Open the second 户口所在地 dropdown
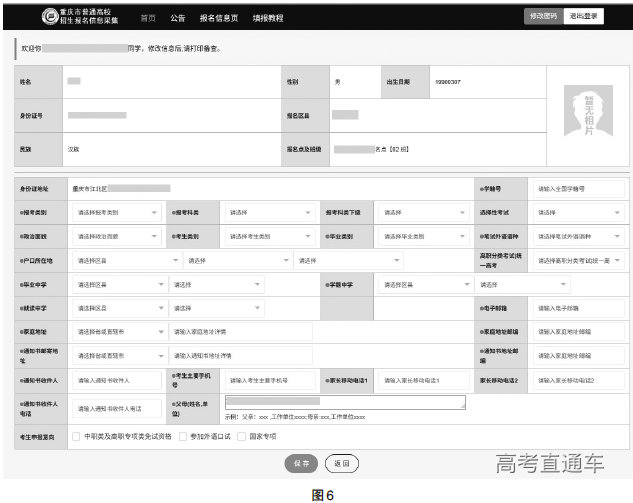Viewport: 633px width, 503px height. tap(238, 261)
